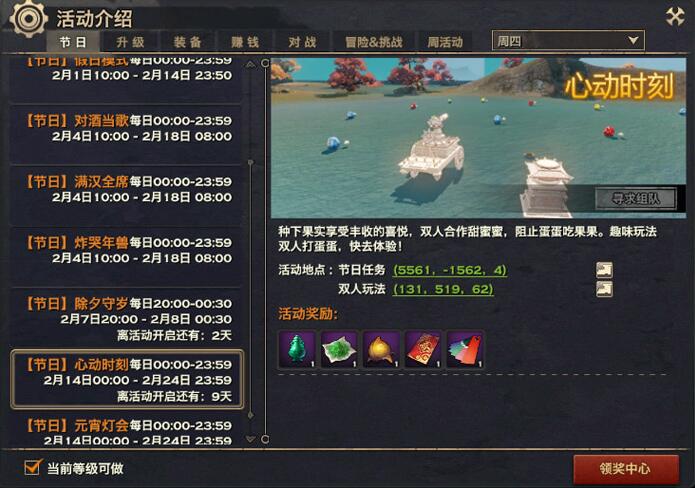The width and height of the screenshot is (695, 488).
Task: Follow the (5561, -1562, 4) coordinate link
Action: pyautogui.click(x=449, y=270)
